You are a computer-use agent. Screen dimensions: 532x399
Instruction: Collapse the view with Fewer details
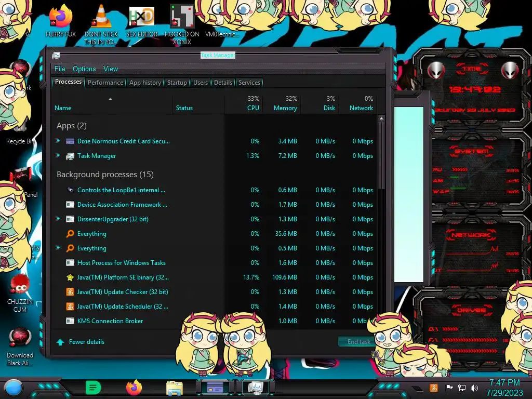point(81,342)
